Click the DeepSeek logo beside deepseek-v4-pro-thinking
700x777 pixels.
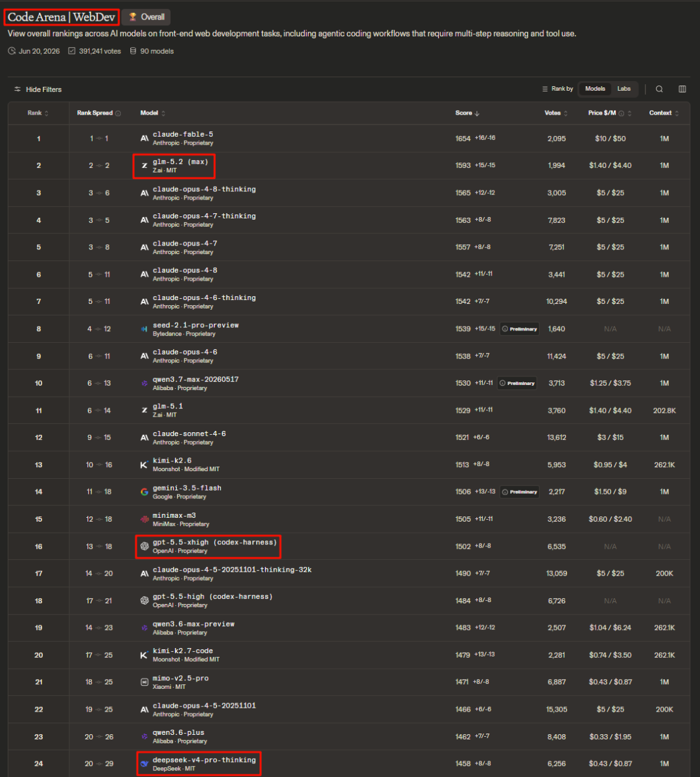tap(145, 763)
